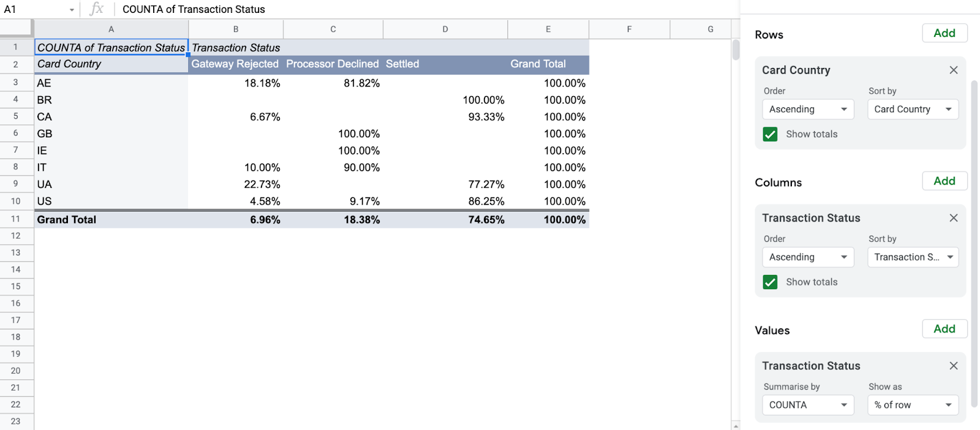This screenshot has height=430, width=980.
Task: Click the GB country cell
Action: click(111, 134)
